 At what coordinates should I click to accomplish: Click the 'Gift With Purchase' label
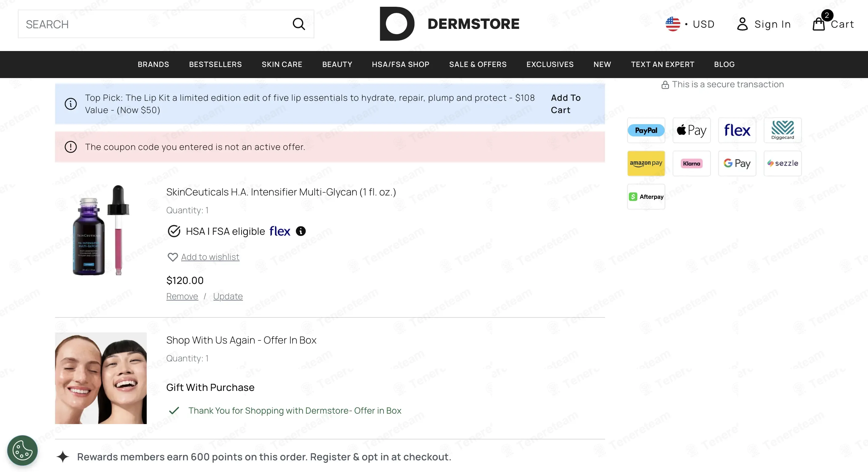click(x=210, y=387)
